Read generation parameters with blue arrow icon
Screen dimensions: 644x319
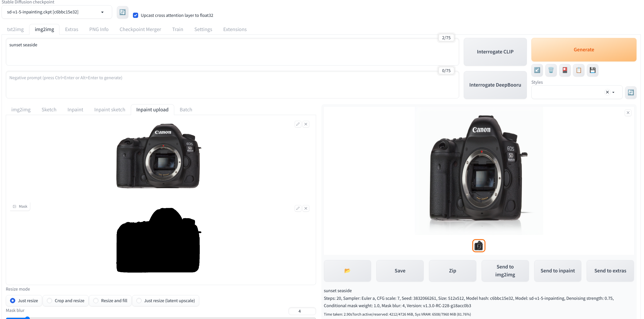click(537, 70)
